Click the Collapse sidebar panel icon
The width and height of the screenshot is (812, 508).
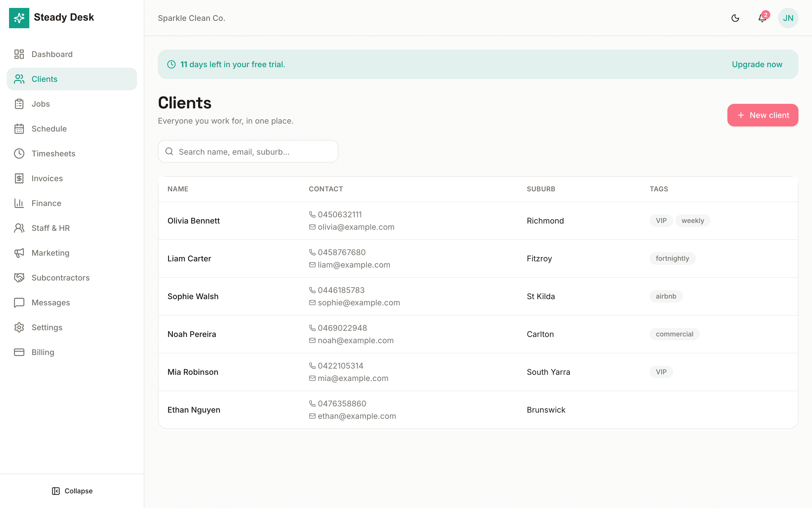tap(56, 491)
